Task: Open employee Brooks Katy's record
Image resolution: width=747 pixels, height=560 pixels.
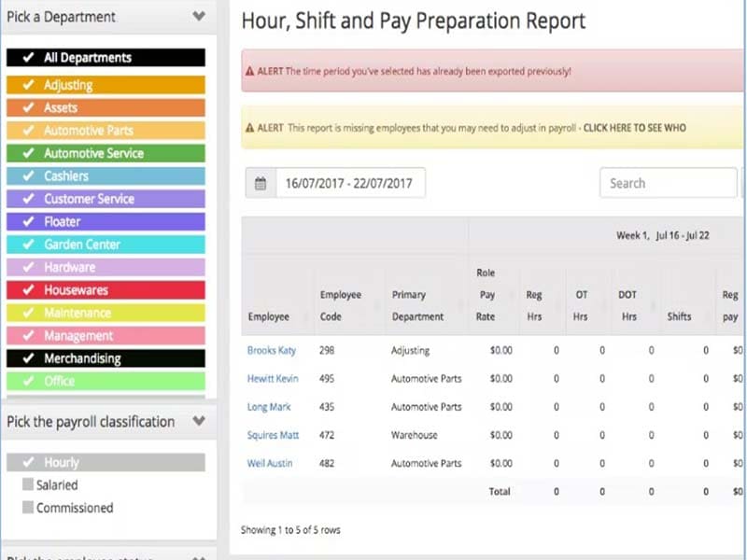Action: click(x=272, y=351)
